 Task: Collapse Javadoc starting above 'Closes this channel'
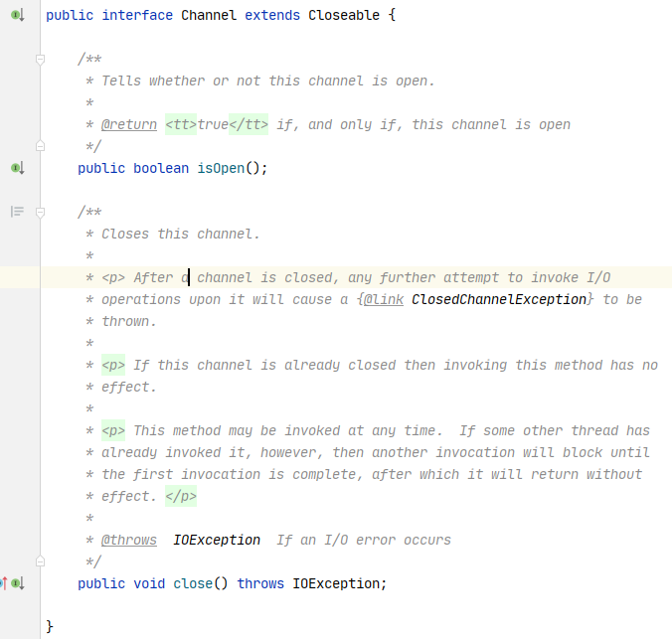pos(40,212)
